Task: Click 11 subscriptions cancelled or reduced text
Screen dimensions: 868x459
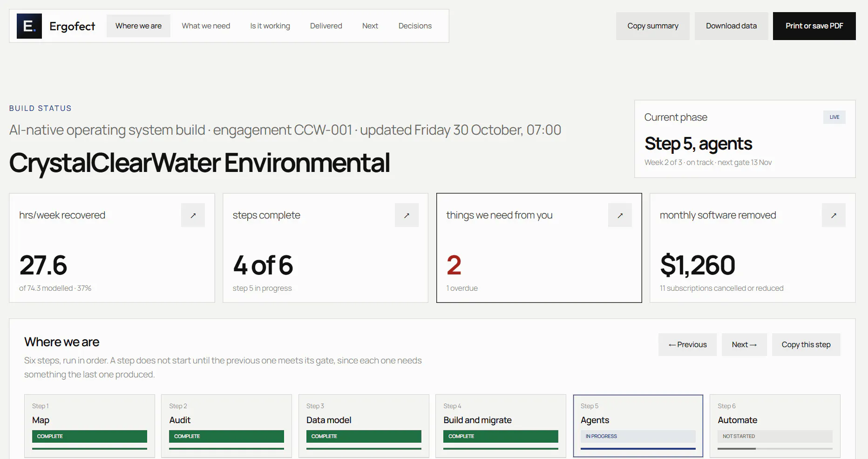Action: coord(721,288)
